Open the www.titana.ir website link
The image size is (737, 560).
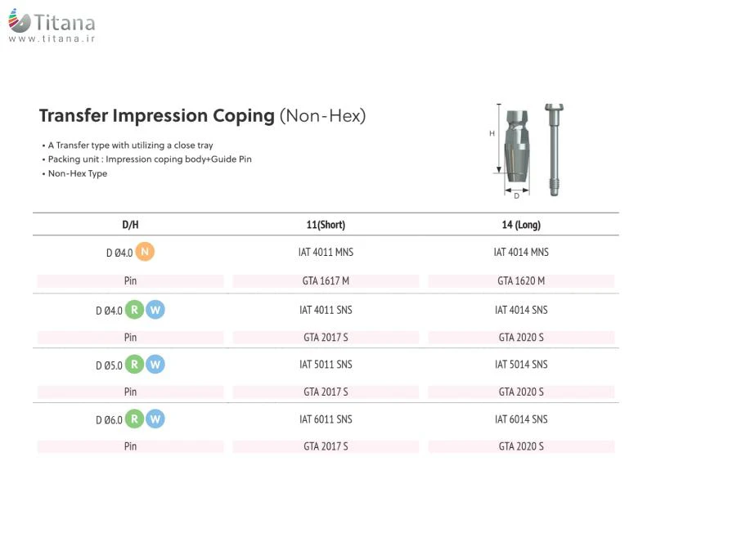pos(52,38)
